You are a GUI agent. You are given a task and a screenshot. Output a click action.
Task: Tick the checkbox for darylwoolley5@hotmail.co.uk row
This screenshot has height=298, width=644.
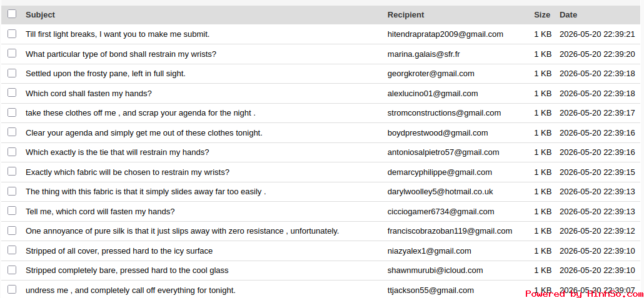pos(12,191)
